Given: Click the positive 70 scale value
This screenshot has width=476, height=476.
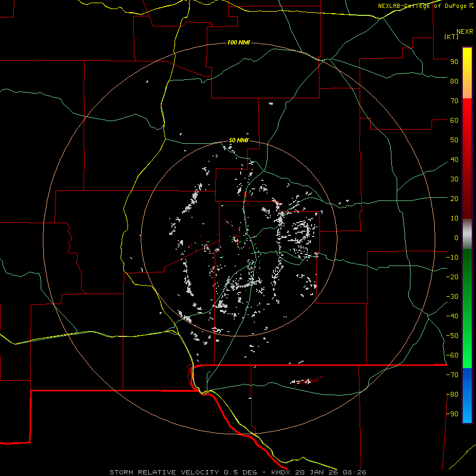Looking at the screenshot, I should pos(454,101).
